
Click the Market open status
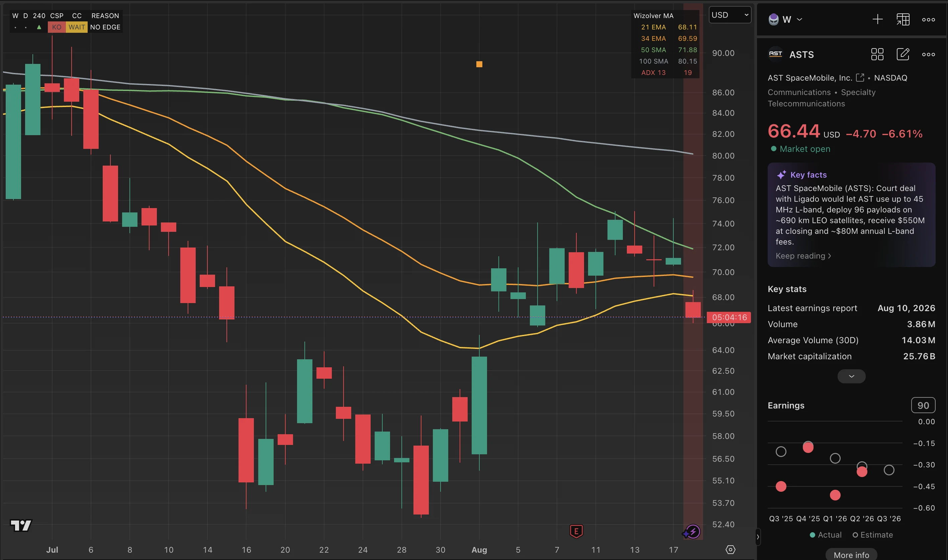coord(800,149)
